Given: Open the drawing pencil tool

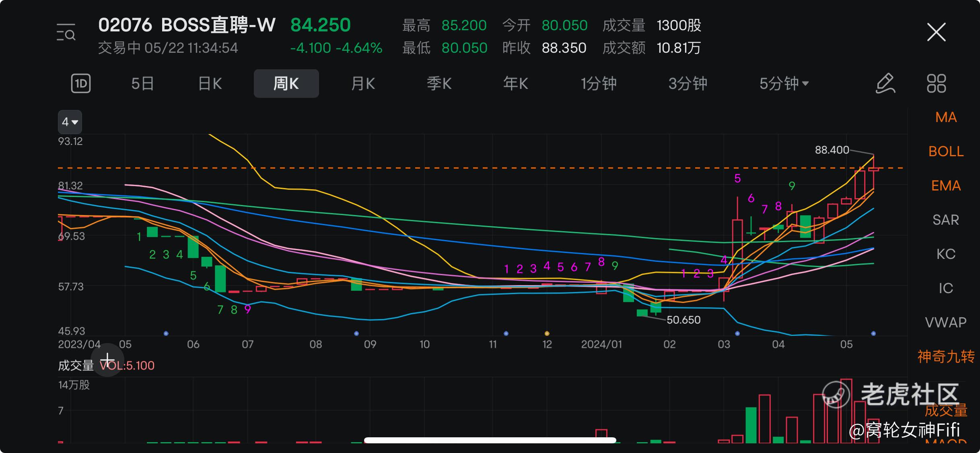Looking at the screenshot, I should (885, 84).
